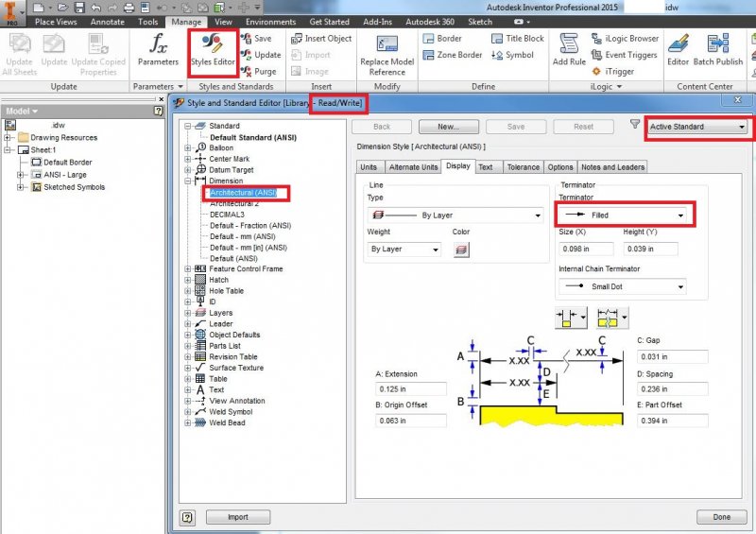Click the Import button
Viewport: 756px width, 534px height.
pos(238,517)
